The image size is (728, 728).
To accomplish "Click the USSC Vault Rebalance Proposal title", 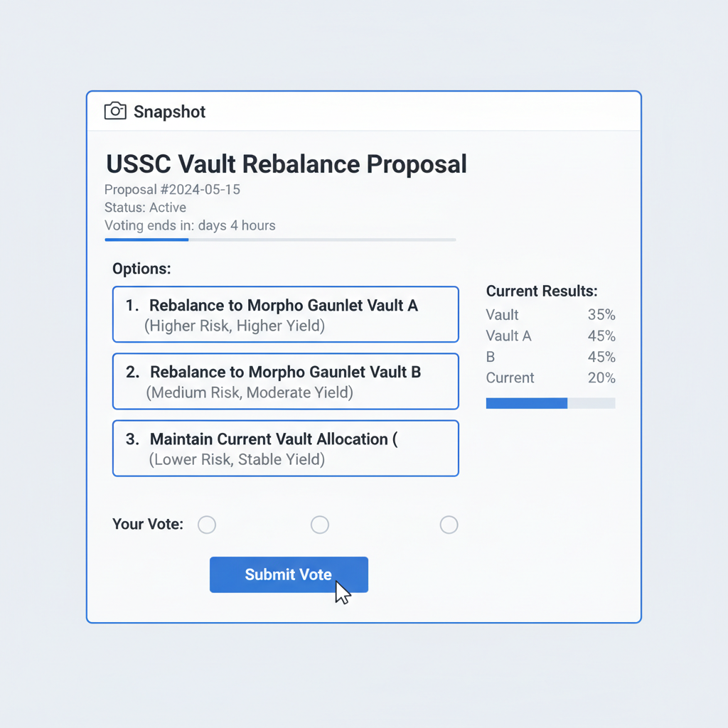I will [x=286, y=164].
